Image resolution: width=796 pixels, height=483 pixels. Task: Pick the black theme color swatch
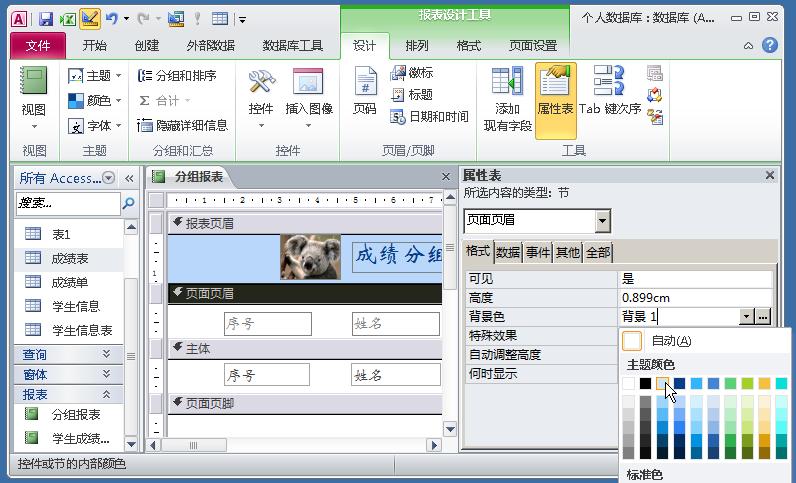645,383
